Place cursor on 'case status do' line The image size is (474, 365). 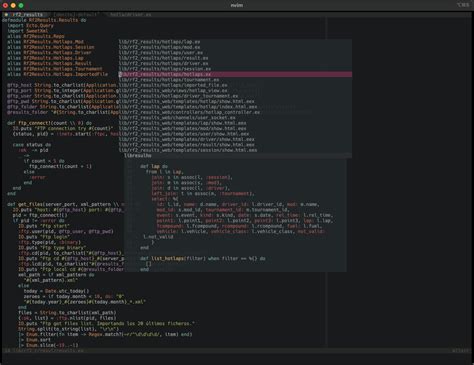coord(32,145)
